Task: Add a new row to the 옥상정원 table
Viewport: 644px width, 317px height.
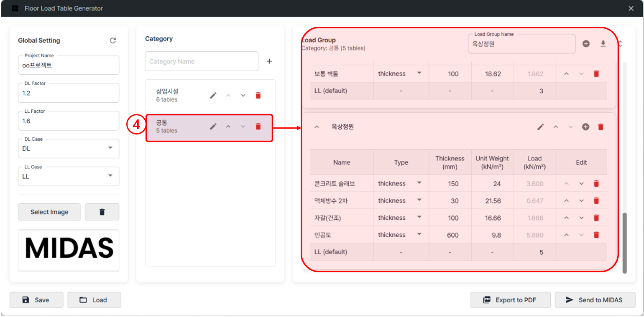Action: 586,127
